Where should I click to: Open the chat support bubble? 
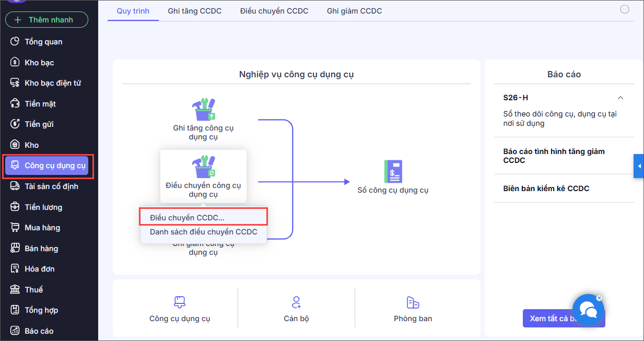(x=588, y=311)
